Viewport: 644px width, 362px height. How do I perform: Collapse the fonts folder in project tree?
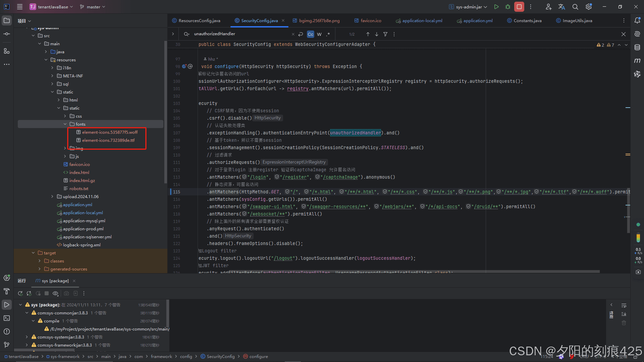[x=65, y=124]
